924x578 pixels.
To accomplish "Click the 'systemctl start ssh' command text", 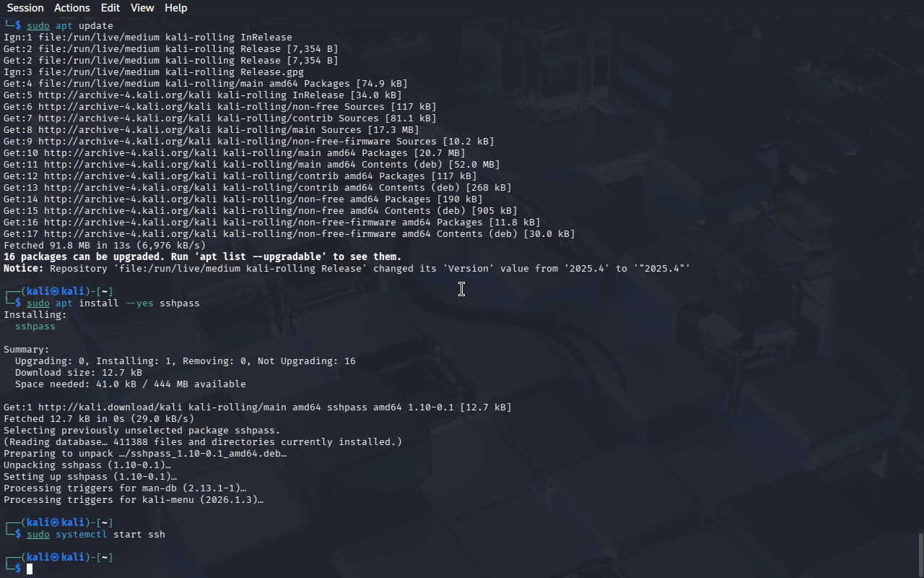I will point(110,535).
